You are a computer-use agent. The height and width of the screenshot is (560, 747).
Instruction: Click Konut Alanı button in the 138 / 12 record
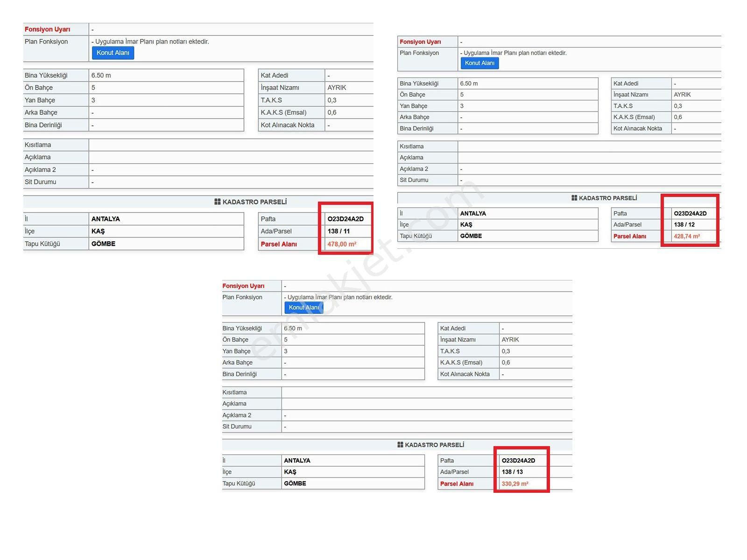coord(479,63)
